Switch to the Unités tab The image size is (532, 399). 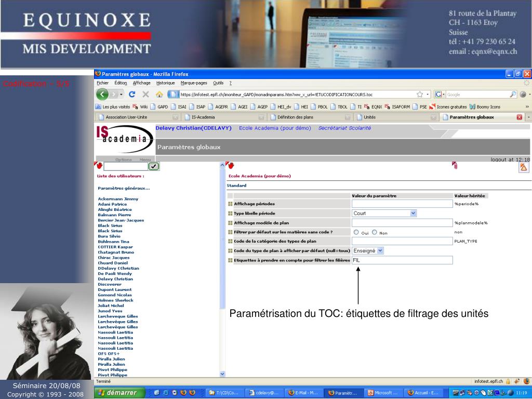point(396,117)
